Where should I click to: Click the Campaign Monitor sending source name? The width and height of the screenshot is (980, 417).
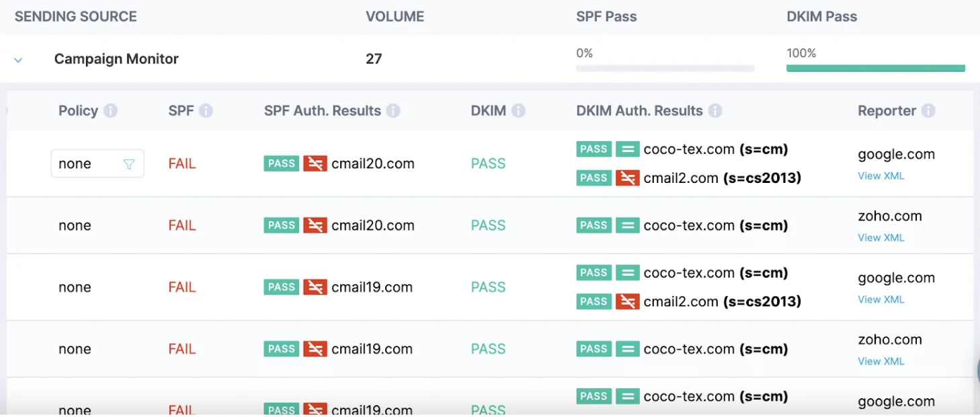[x=116, y=59]
